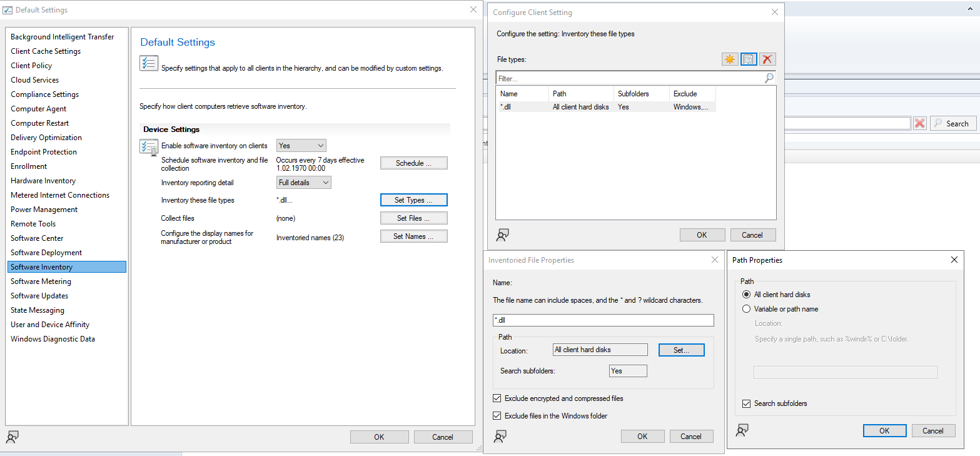Click the New file type starburst icon
The height and width of the screenshot is (456, 980).
(x=729, y=59)
